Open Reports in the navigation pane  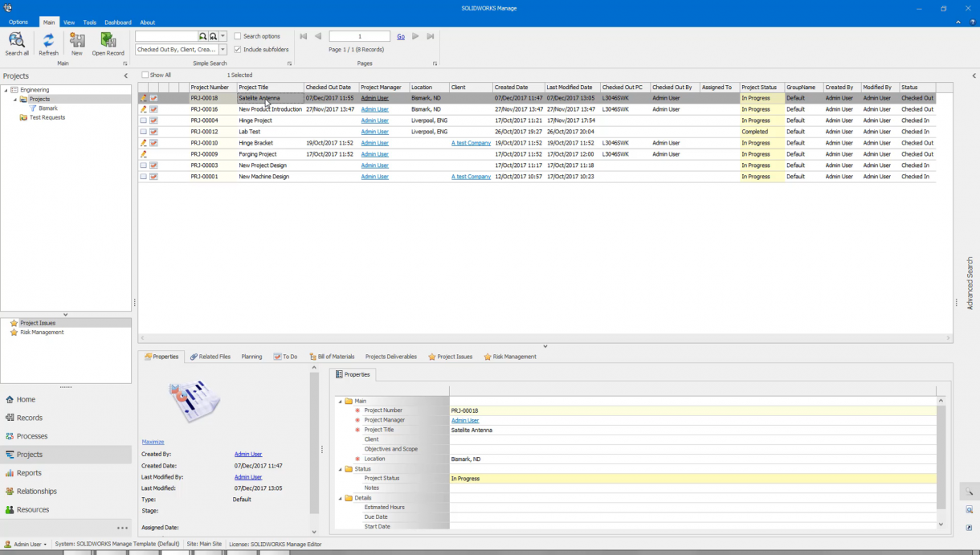(x=66, y=473)
